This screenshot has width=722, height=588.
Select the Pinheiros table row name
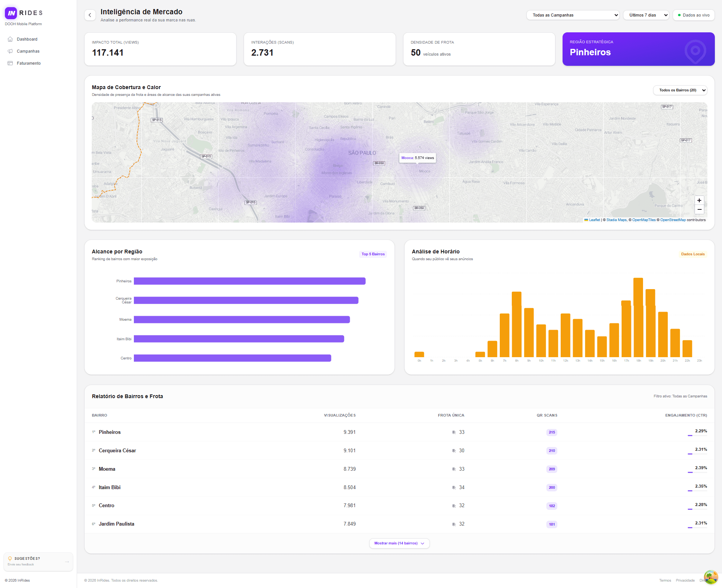110,432
